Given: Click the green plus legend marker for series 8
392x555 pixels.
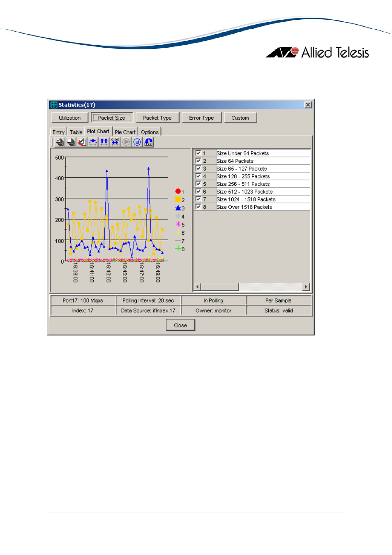Looking at the screenshot, I should (178, 248).
